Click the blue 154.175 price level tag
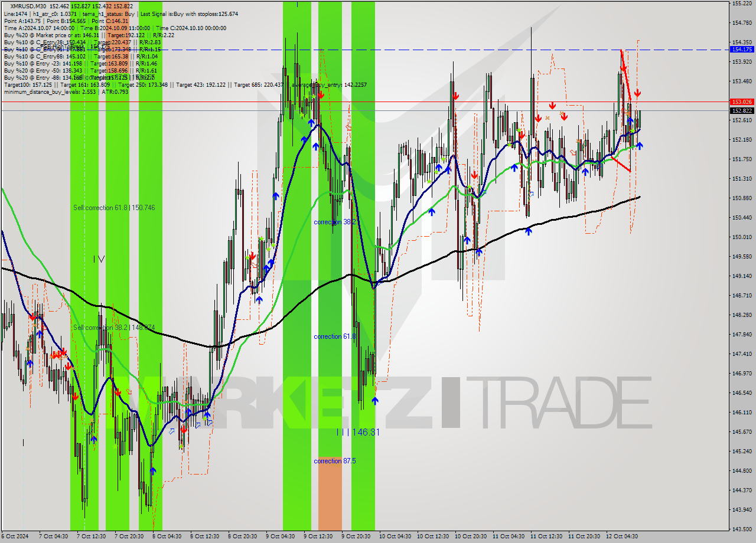 (742, 50)
